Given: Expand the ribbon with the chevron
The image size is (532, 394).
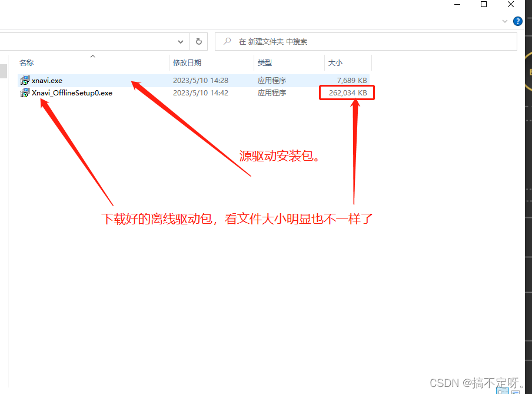Looking at the screenshot, I should [x=504, y=21].
